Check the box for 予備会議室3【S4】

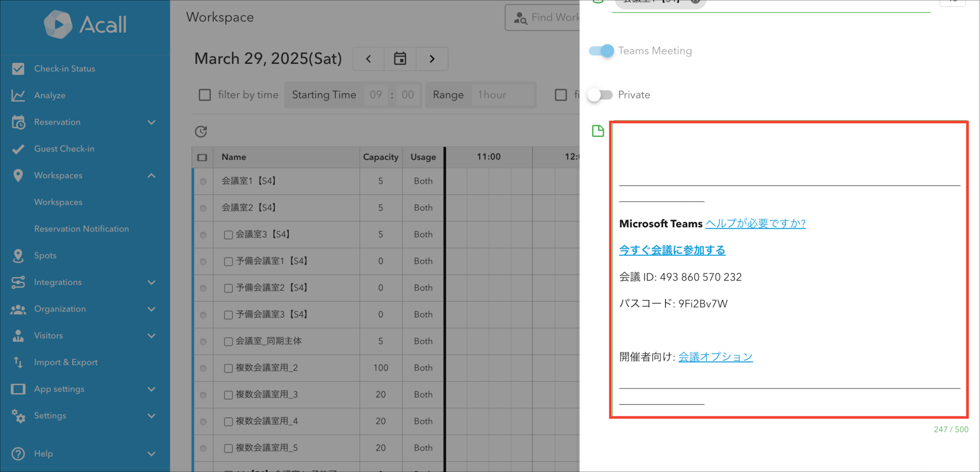pos(228,315)
